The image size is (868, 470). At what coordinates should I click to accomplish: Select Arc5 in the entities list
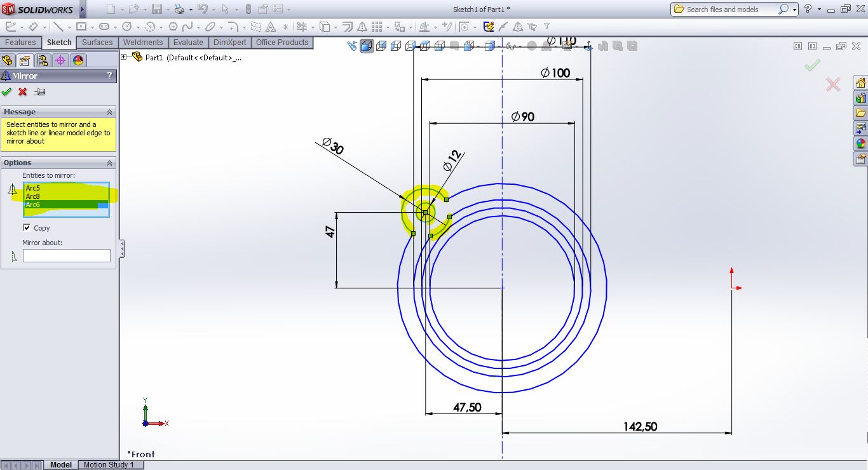pos(33,188)
